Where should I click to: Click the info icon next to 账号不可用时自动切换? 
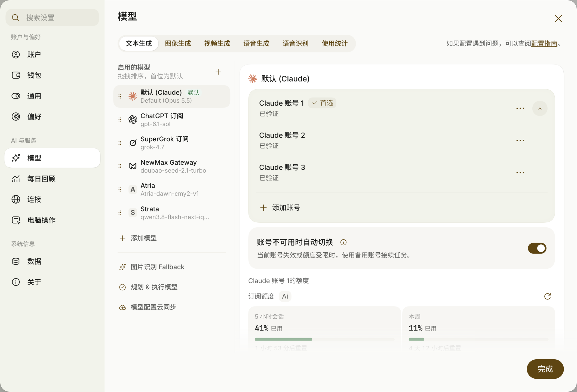tap(343, 242)
